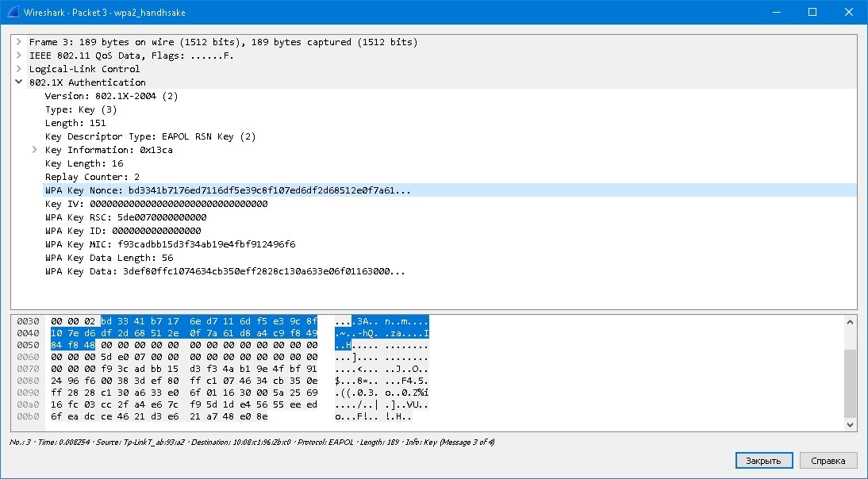Viewport: 868px width, 479px height.
Task: Select the Replay Counter: 2 field
Action: click(92, 177)
